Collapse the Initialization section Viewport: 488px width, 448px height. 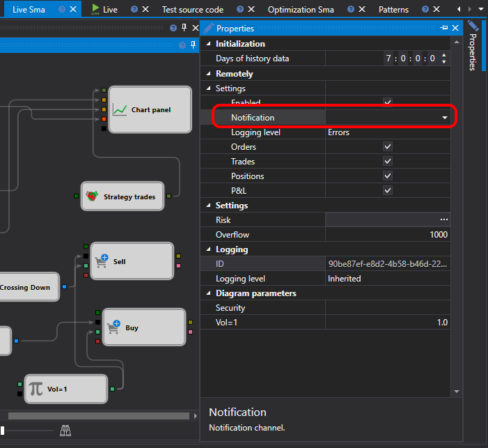[208, 44]
